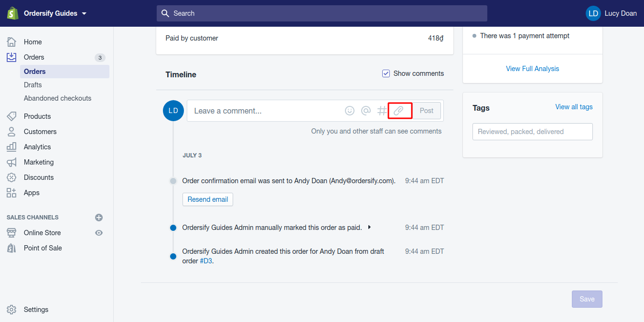Image resolution: width=644 pixels, height=322 pixels.
Task: Click the Online Store storefront icon
Action: point(11,233)
